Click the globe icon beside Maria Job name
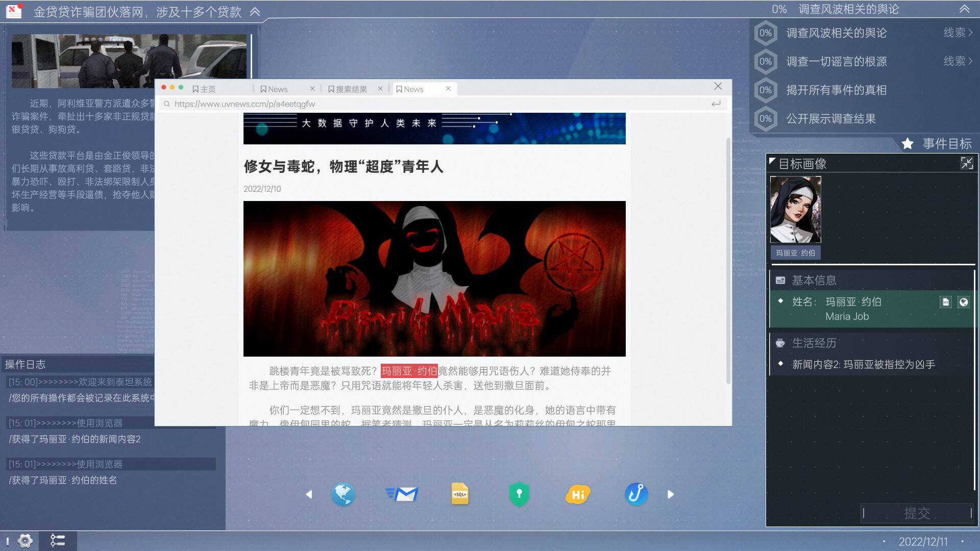 (x=964, y=302)
